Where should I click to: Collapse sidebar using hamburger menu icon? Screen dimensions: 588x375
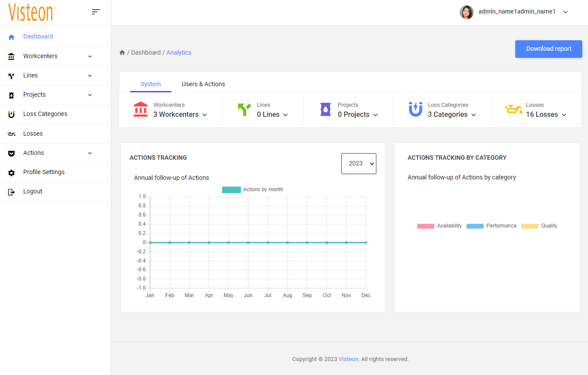coord(96,12)
